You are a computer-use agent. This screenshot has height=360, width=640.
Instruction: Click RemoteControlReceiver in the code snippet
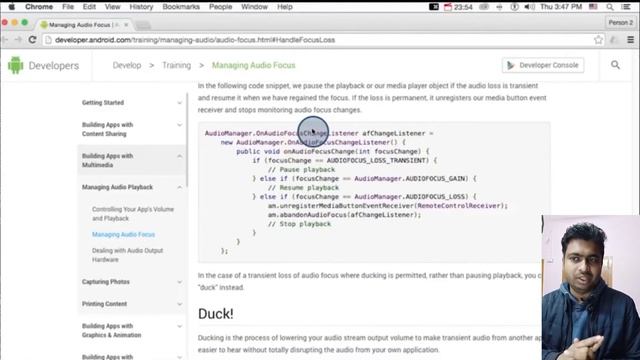[x=459, y=206]
